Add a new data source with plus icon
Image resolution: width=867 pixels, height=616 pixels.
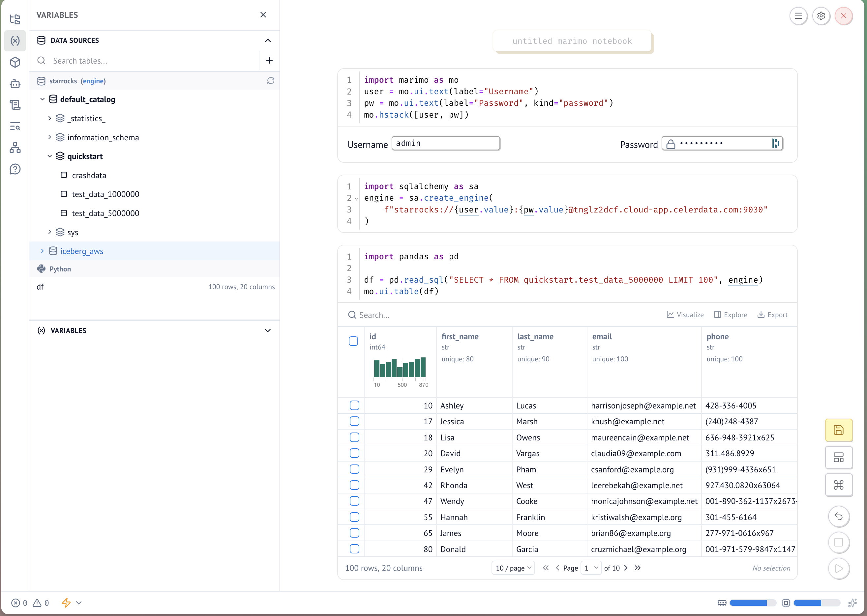coord(269,61)
